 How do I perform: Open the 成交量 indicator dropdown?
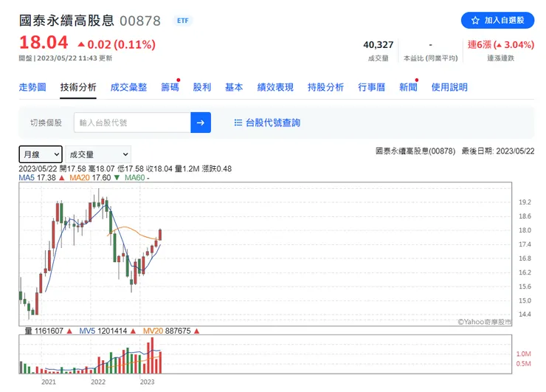click(x=98, y=154)
